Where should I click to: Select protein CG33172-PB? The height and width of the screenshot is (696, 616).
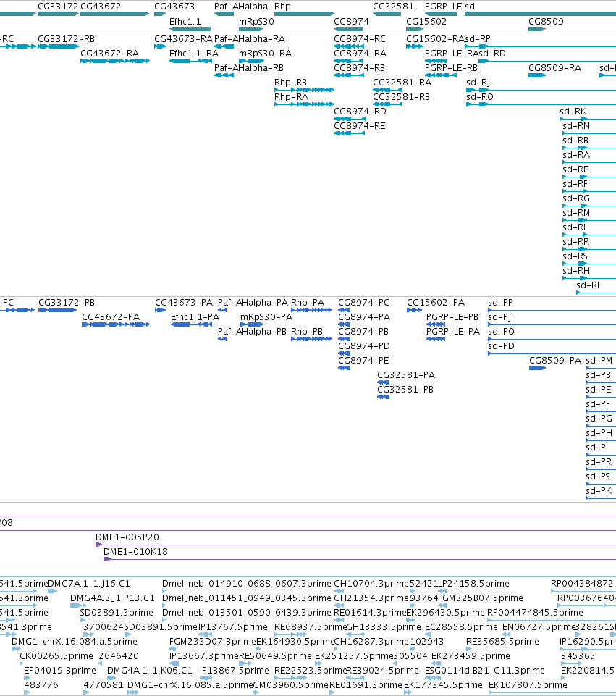(67, 303)
